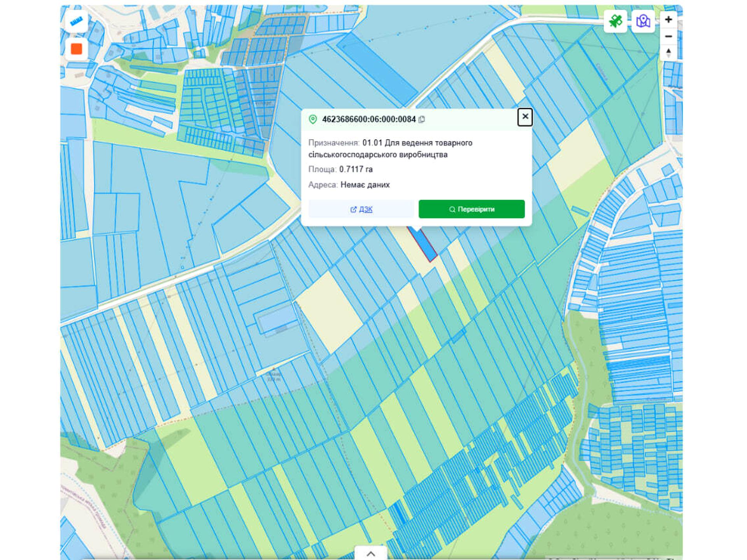Viewport: 747px width, 560px height.
Task: Zoom in with the plus button
Action: click(x=668, y=20)
